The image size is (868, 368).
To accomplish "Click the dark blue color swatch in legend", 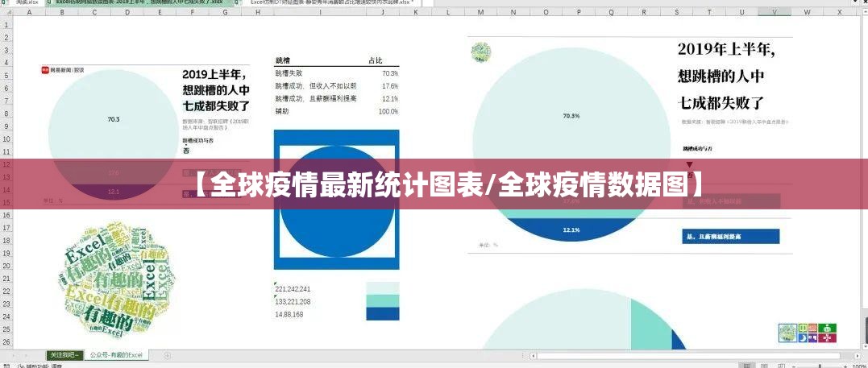I will pos(381,313).
